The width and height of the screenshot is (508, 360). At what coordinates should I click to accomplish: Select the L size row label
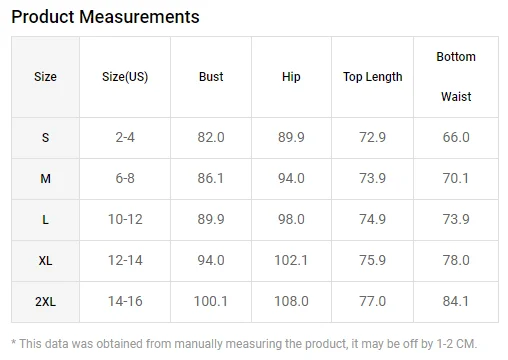[x=45, y=220]
